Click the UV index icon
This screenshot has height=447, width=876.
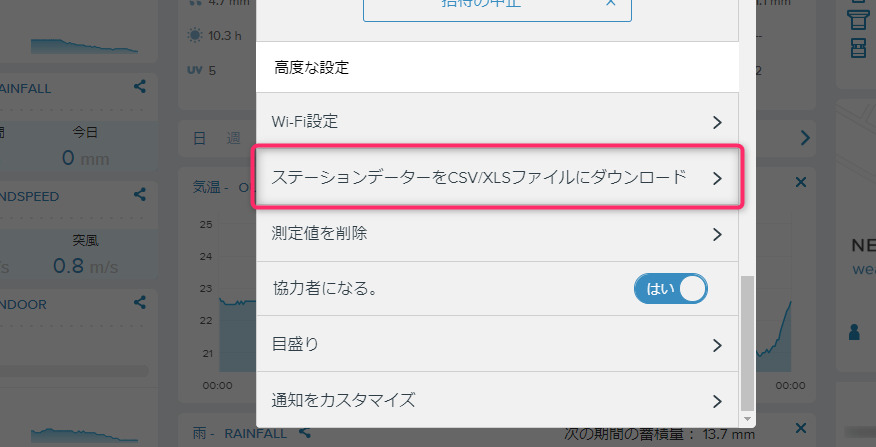click(194, 70)
